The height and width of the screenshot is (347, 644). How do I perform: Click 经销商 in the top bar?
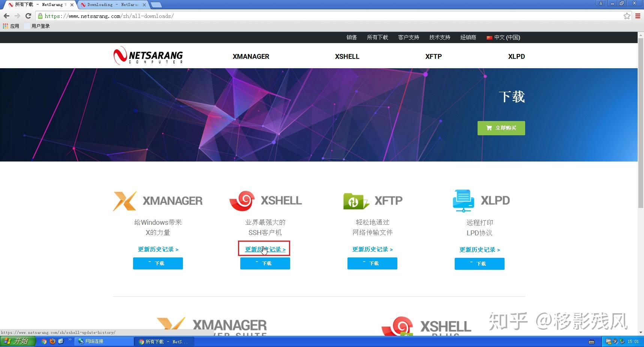[468, 37]
